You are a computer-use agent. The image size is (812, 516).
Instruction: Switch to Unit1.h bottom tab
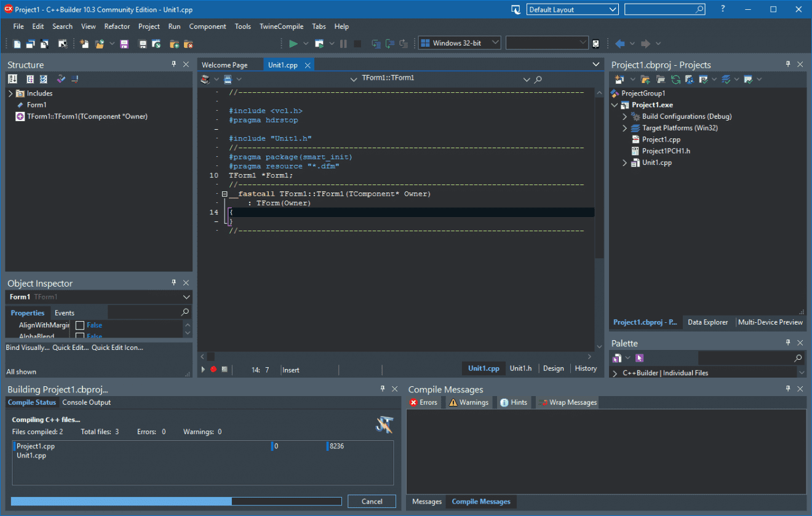click(x=520, y=368)
